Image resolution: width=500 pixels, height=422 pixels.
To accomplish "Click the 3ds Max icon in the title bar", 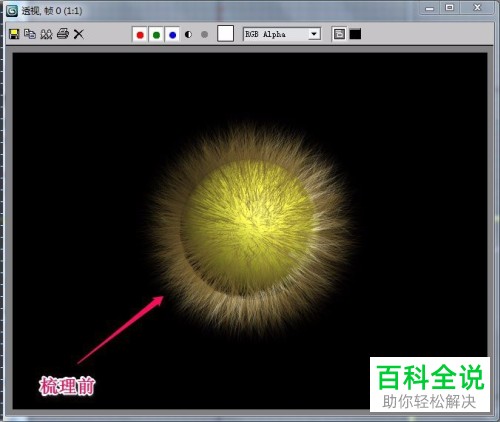I will point(12,11).
